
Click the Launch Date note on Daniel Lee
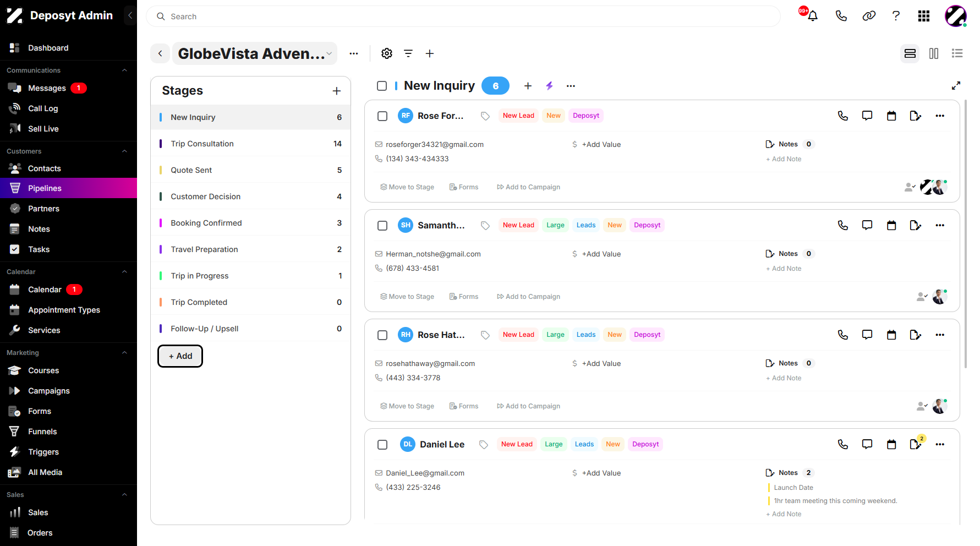coord(793,488)
